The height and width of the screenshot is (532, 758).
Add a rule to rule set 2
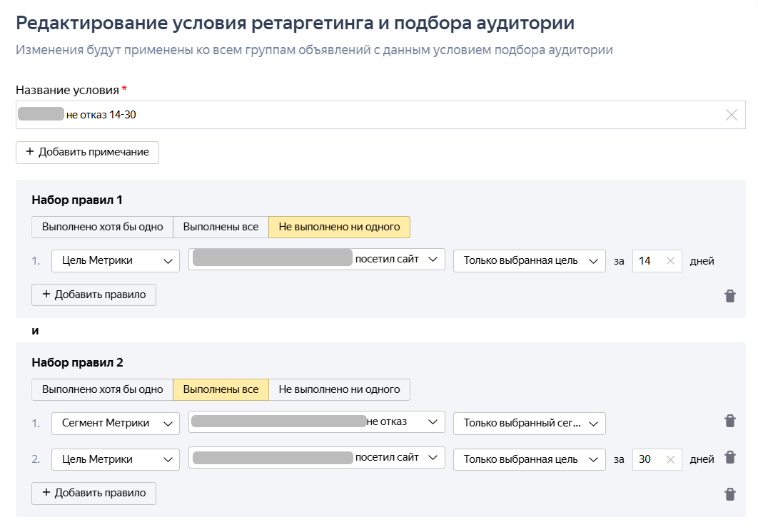(94, 493)
